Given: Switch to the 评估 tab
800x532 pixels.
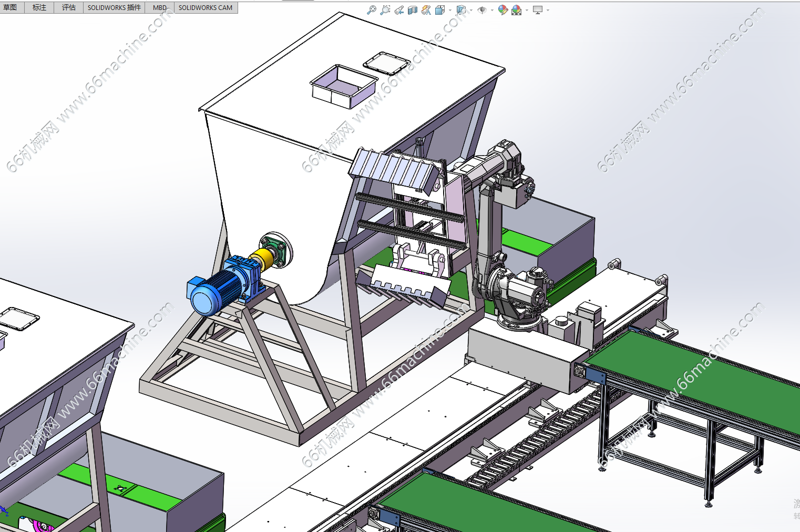Looking at the screenshot, I should [68, 7].
